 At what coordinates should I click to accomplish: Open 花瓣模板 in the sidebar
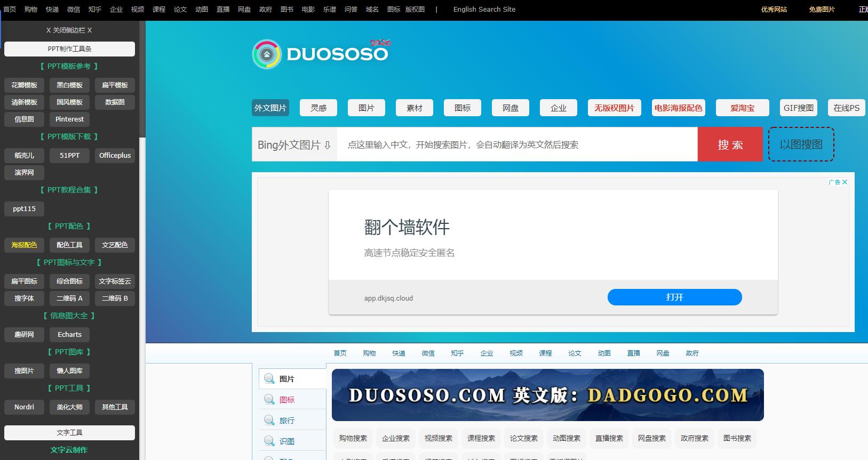24,85
